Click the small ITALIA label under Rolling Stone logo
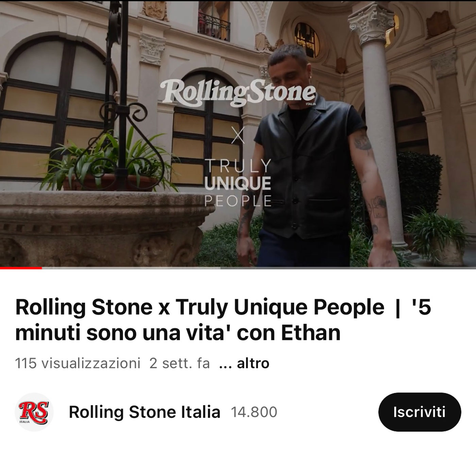The image size is (476, 476). click(311, 104)
